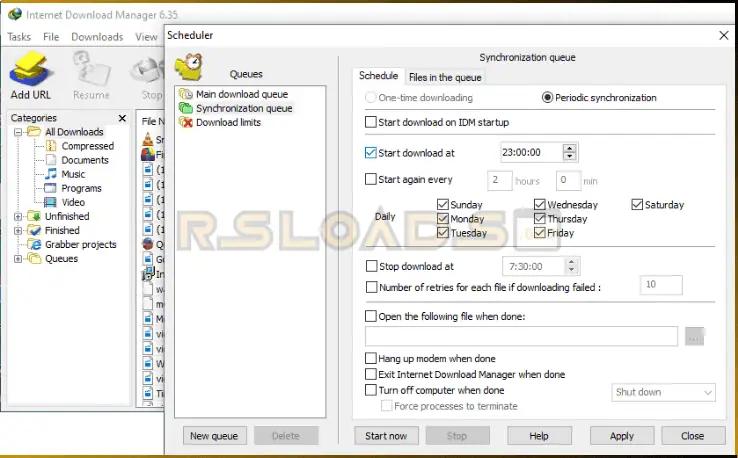738x458 pixels.
Task: Open the Downloads menu
Action: pos(97,37)
